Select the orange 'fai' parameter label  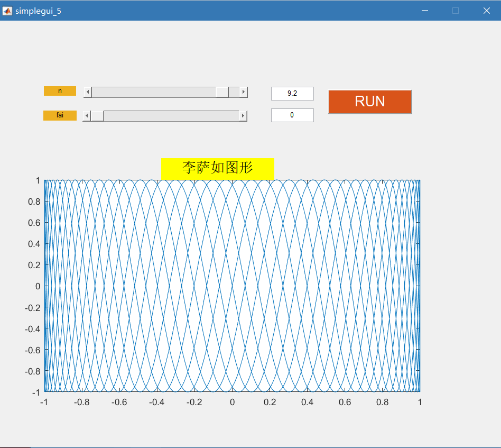tap(59, 115)
